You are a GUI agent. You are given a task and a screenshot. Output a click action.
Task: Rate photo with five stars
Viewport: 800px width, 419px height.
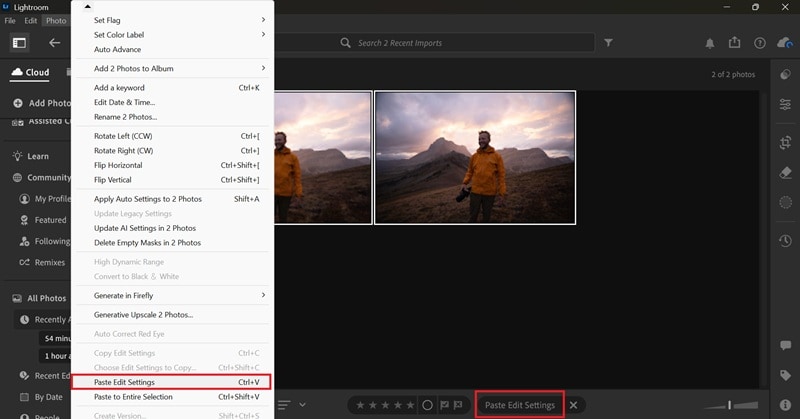click(x=410, y=405)
